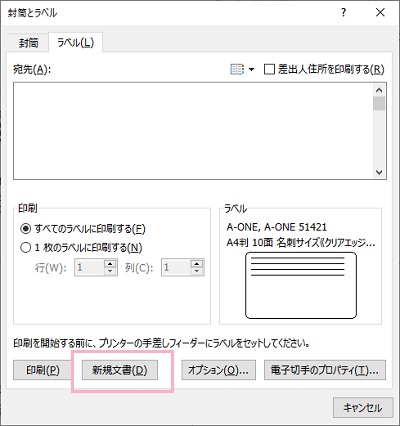Click the 印刷(P) button
The height and width of the screenshot is (426, 400).
(x=43, y=370)
